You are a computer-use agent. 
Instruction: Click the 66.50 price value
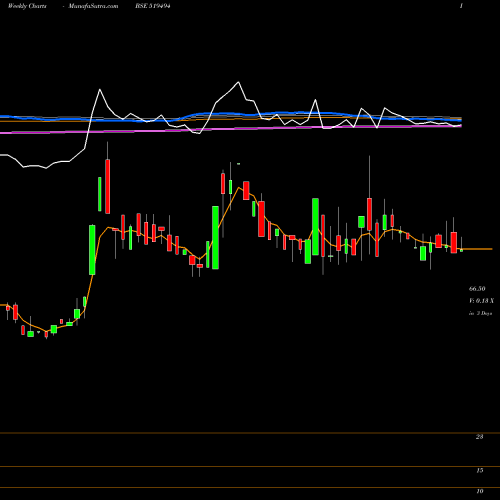(477, 289)
